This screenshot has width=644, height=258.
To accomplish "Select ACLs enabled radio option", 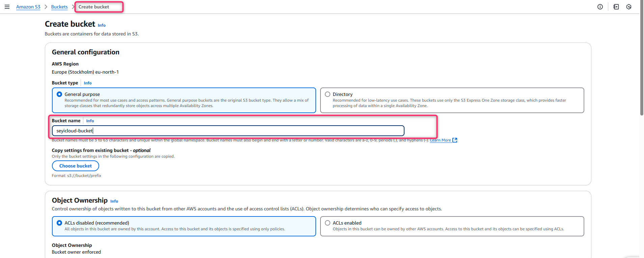I will 328,223.
